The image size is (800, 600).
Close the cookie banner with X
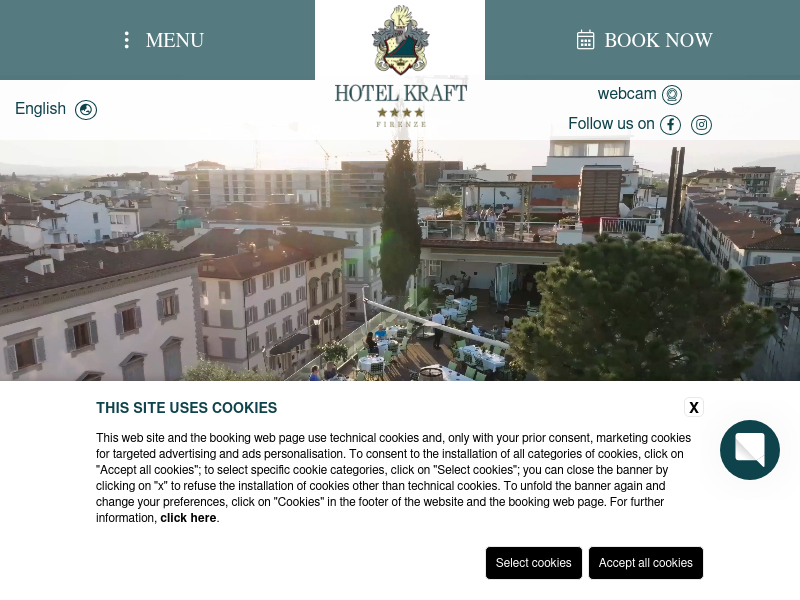694,407
